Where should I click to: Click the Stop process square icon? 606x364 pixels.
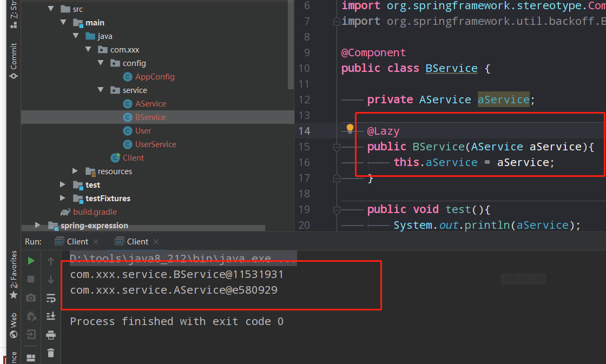point(31,279)
